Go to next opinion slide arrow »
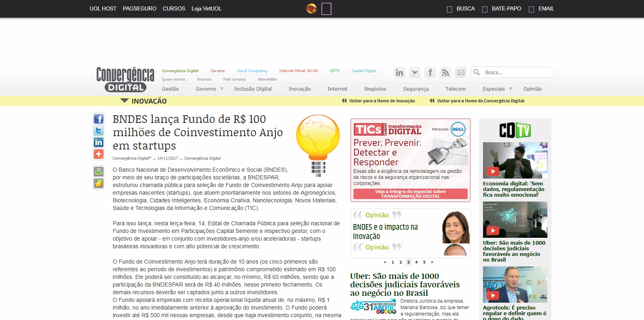 point(432,262)
